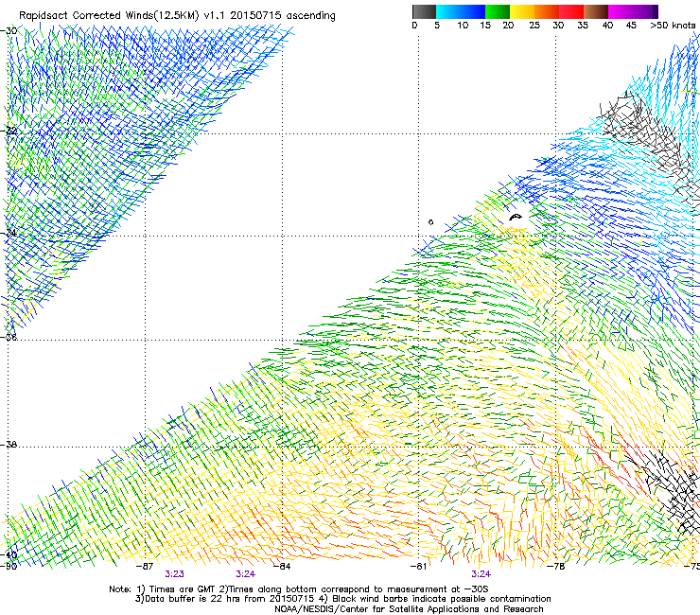700x615 pixels.
Task: Click the '>50 knots' legend label
Action: 673,26
